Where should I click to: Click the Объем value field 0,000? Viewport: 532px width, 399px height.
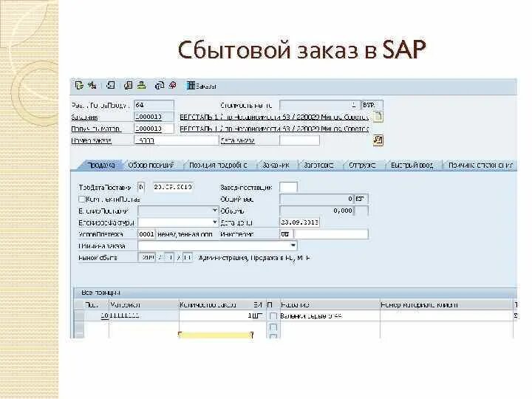tap(316, 211)
